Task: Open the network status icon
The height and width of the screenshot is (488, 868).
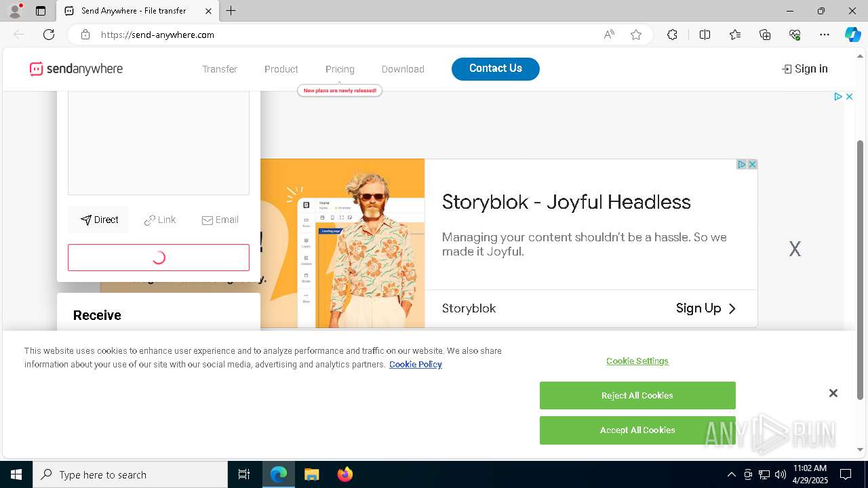Action: click(x=764, y=474)
